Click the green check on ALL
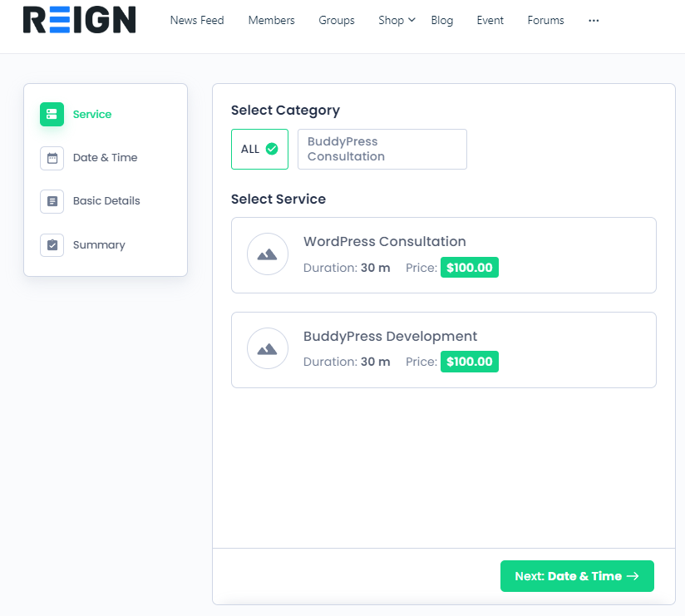Screen dimensions: 685x616 pyautogui.click(x=272, y=149)
